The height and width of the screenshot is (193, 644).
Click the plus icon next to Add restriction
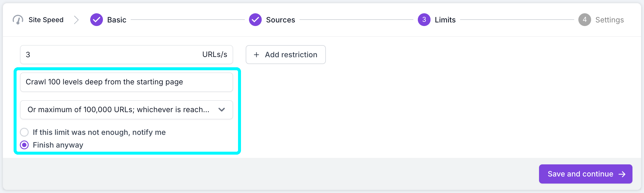256,55
